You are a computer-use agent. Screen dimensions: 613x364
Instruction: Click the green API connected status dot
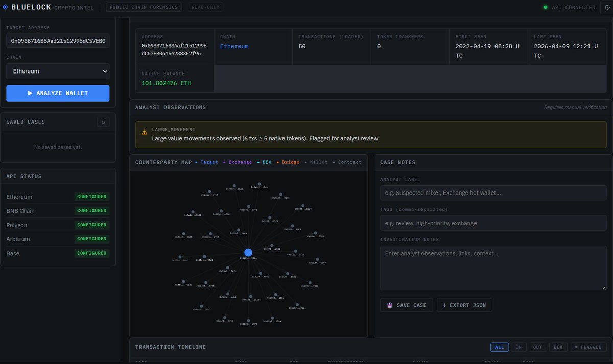(x=546, y=7)
